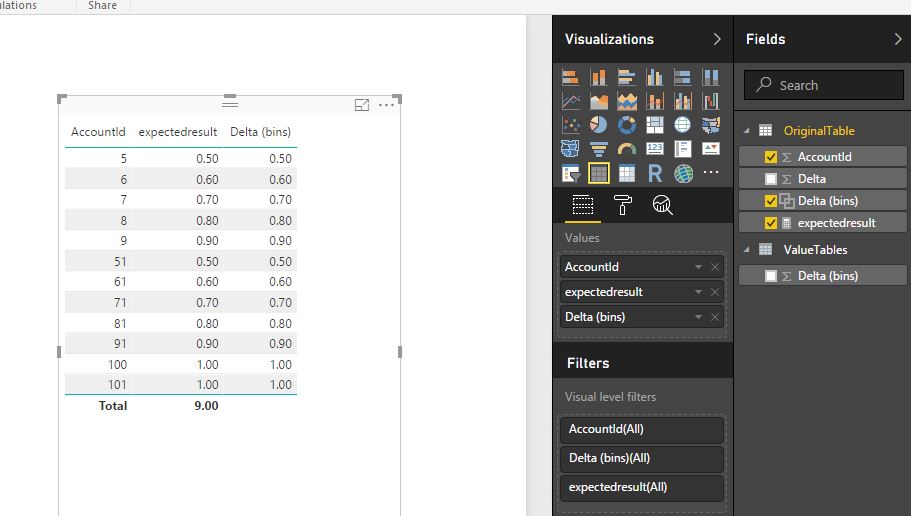This screenshot has width=911, height=516.
Task: Select the Stacked column chart visualization
Action: (x=598, y=77)
